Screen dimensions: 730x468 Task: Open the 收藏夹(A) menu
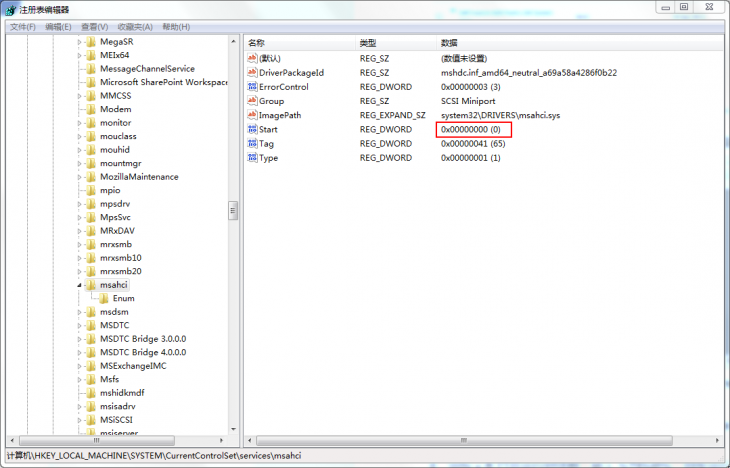136,27
